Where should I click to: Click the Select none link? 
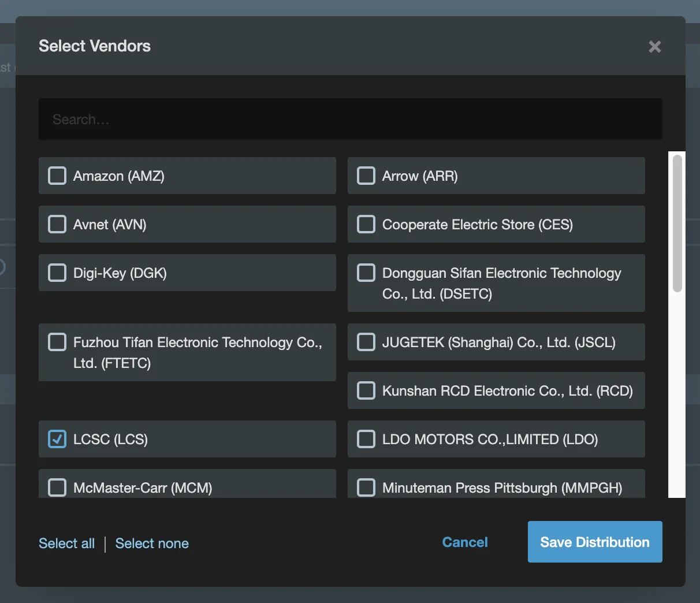[152, 544]
